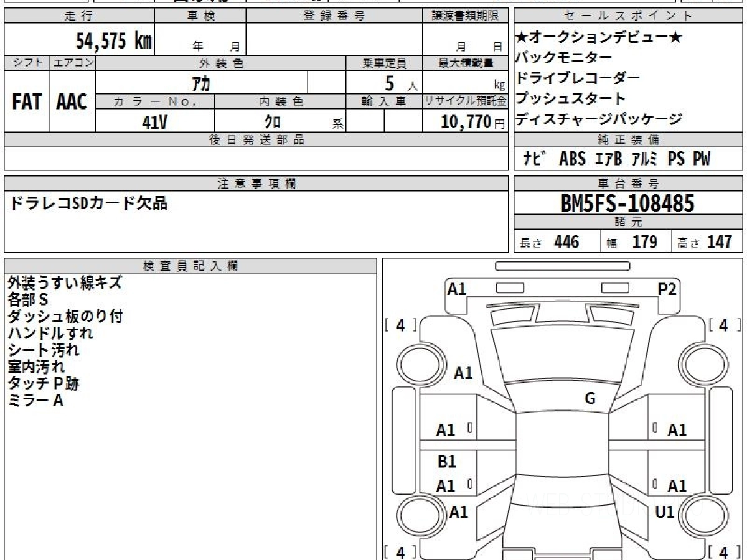Click sales point オークションデビュー
747x560 pixels.
pyautogui.click(x=599, y=37)
